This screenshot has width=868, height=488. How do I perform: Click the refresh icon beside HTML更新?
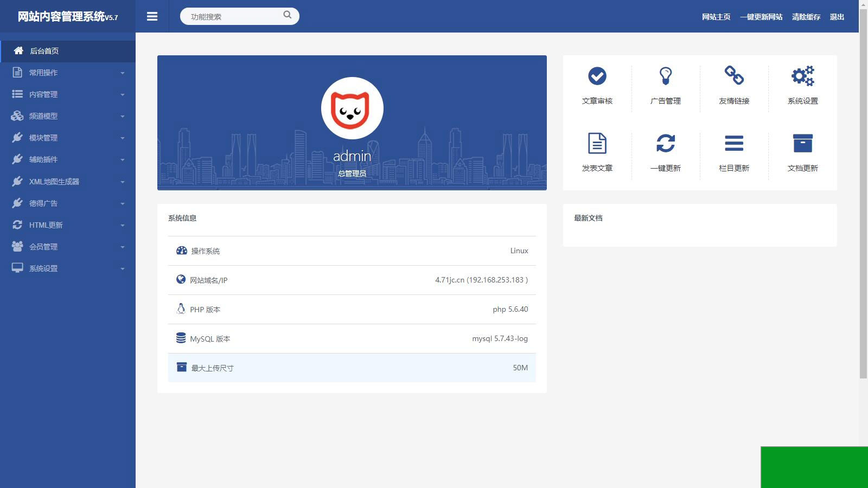click(x=17, y=224)
